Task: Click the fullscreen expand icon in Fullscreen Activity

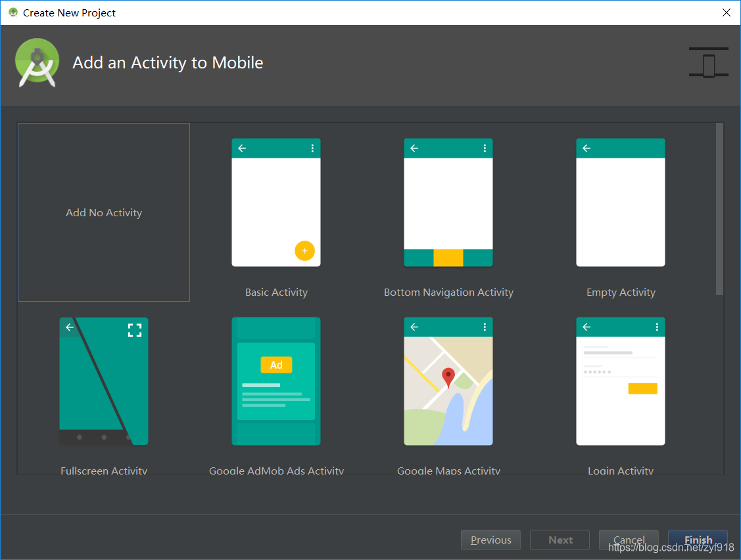Action: (x=135, y=331)
